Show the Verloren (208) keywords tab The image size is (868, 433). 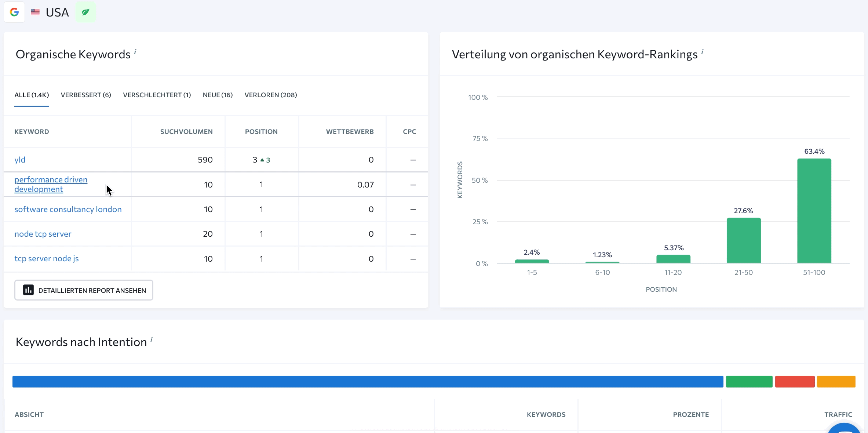270,95
